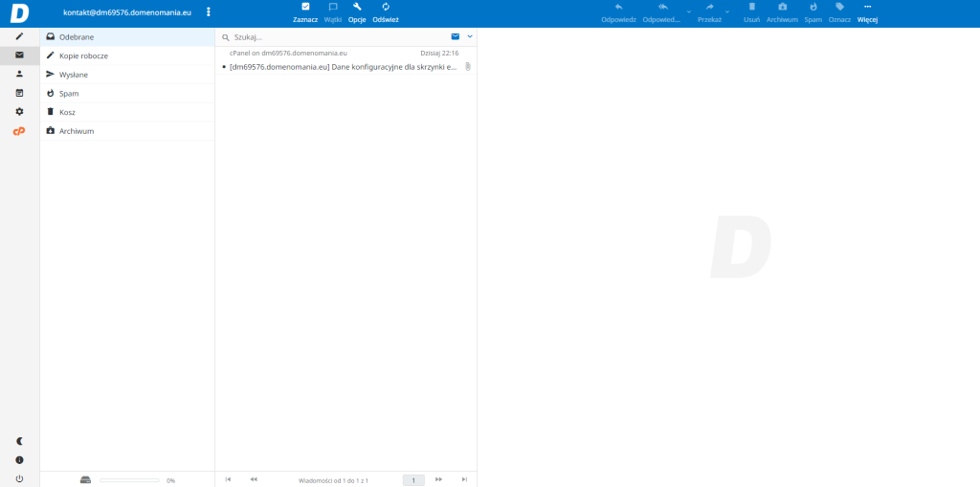The height and width of the screenshot is (487, 980).
Task: Open Archiwum folder in folder list
Action: click(x=127, y=131)
